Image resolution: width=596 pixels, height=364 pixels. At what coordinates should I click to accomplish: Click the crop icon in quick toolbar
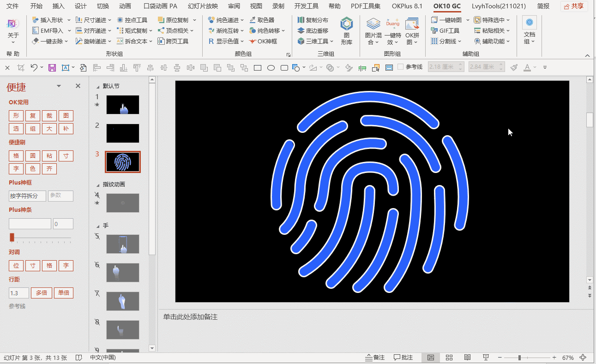tap(21, 68)
